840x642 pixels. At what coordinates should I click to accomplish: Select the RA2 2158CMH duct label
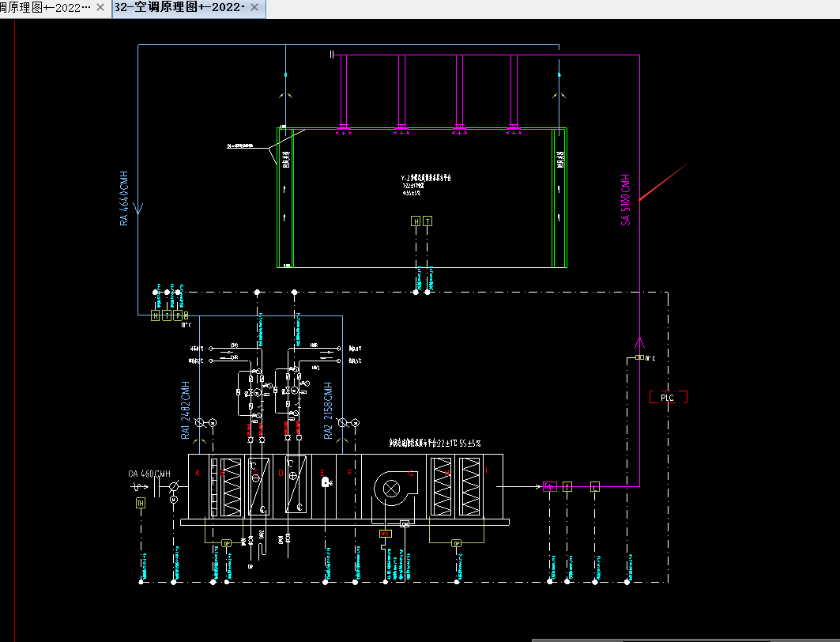coord(328,410)
